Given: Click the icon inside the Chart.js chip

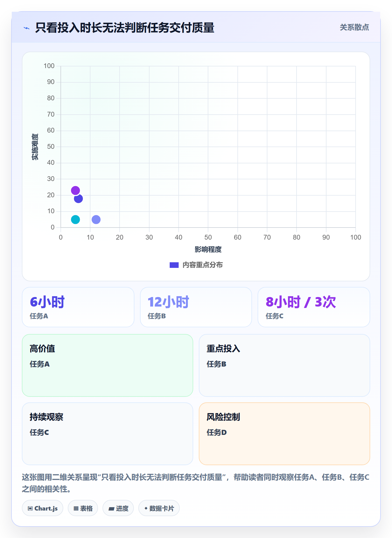Looking at the screenshot, I should (30, 508).
